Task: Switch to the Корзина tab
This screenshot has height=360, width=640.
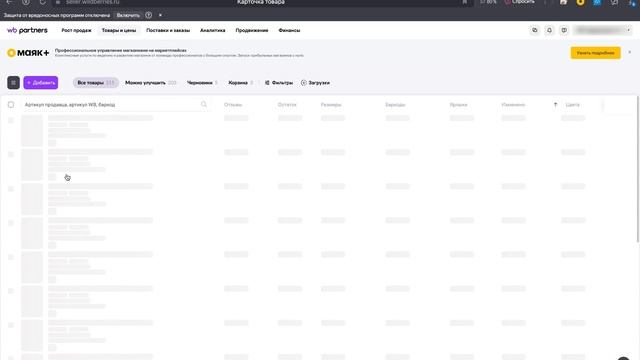Action: click(x=240, y=82)
